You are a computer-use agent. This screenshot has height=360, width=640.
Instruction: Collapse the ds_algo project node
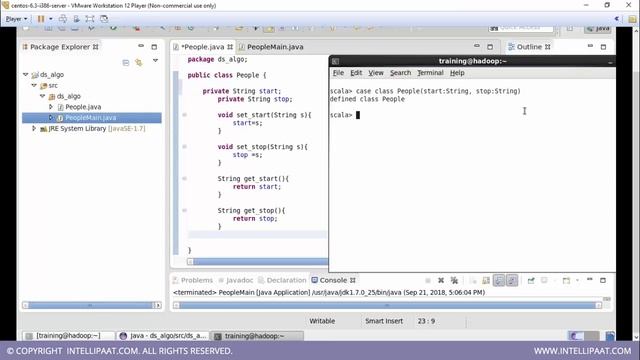(x=26, y=75)
